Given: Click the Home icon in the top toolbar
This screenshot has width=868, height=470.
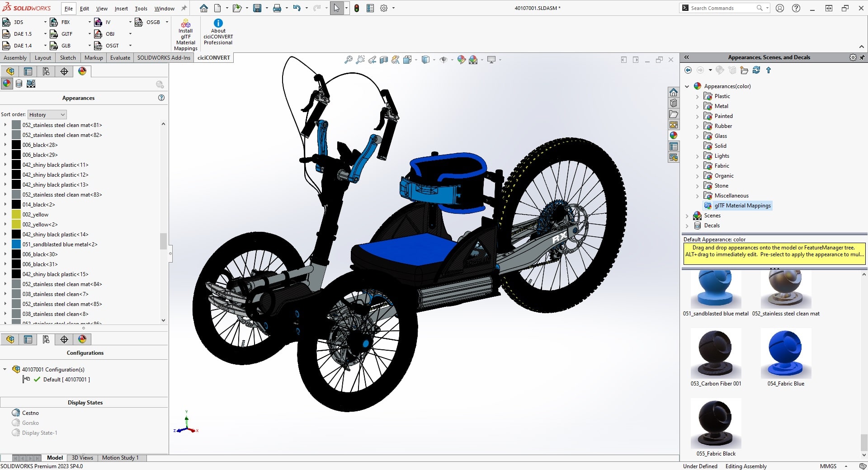Looking at the screenshot, I should 204,8.
